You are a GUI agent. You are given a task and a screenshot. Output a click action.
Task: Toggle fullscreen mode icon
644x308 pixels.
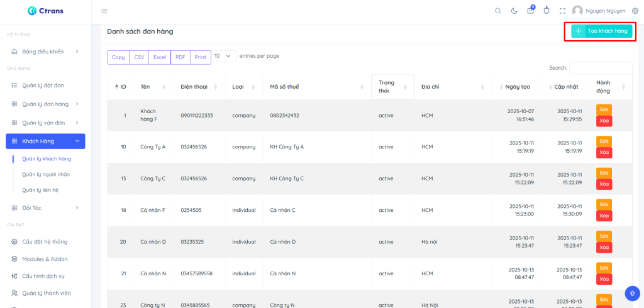(562, 11)
